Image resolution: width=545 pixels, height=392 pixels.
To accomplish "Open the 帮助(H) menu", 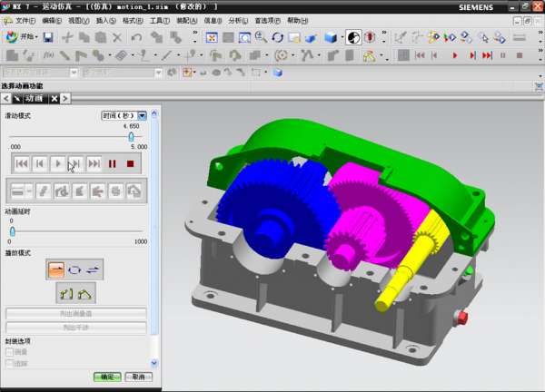I will click(298, 21).
